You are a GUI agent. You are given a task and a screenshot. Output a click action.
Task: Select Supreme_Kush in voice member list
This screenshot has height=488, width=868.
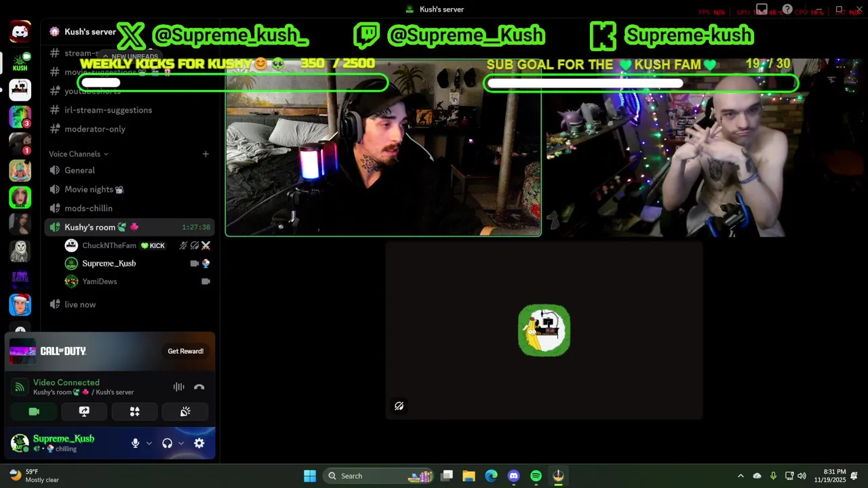tap(138, 263)
